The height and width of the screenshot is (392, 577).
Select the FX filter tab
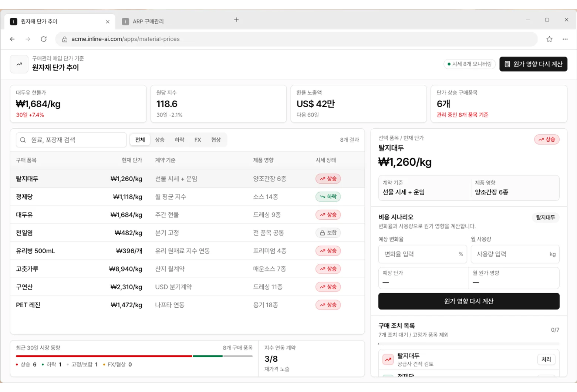pos(198,140)
